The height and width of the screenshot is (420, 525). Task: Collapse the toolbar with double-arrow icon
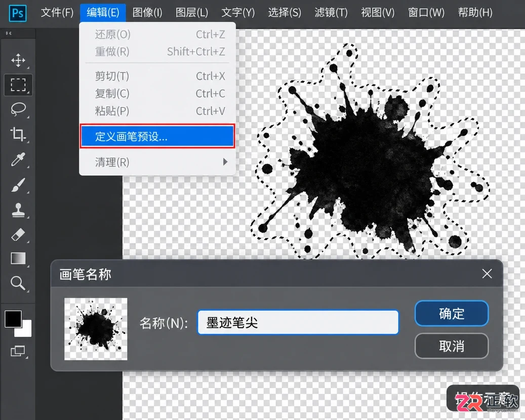coord(9,33)
